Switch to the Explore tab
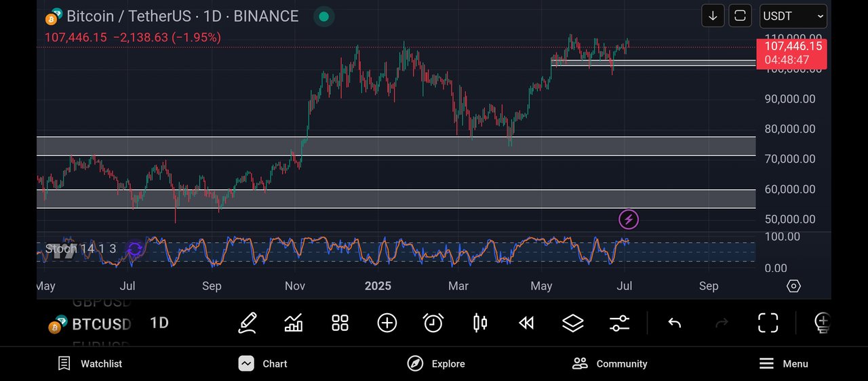Screen dimensions: 868x381 click(x=436, y=364)
